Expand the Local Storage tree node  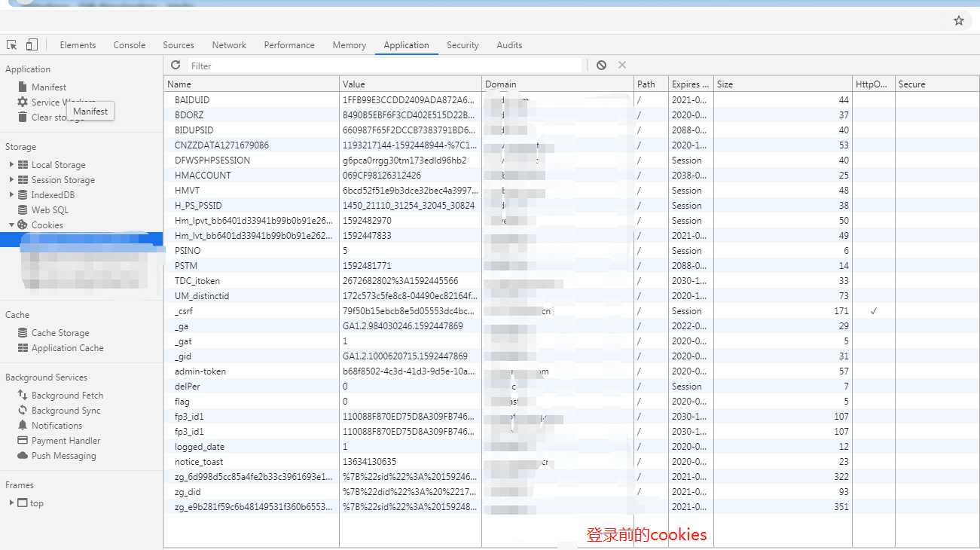coord(11,165)
